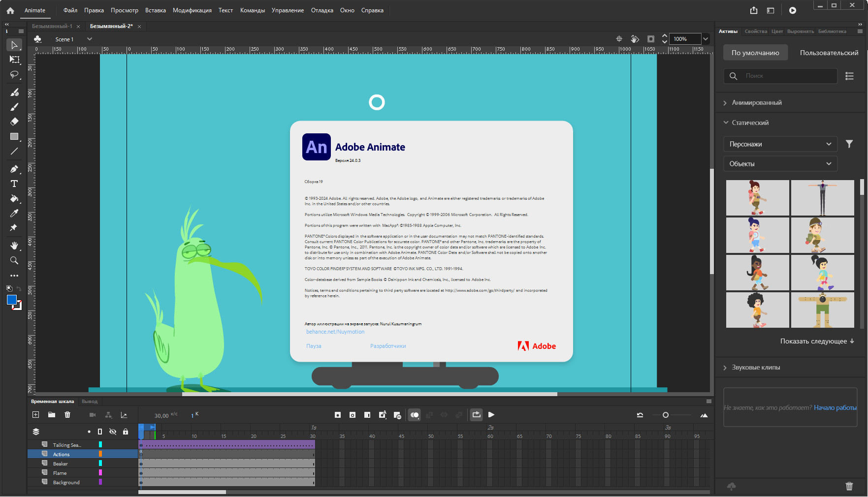Click the Clip Content Outside Stage icon
The width and height of the screenshot is (868, 497).
pos(651,39)
